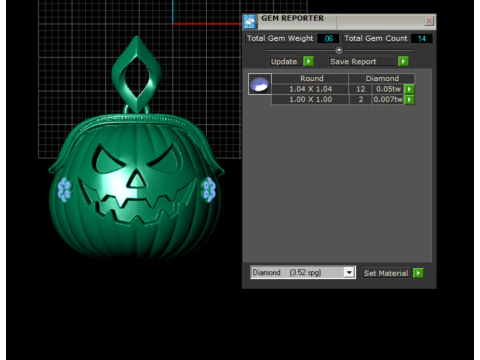Close the Gem Reporter window
Image resolution: width=480 pixels, height=360 pixels.
[429, 21]
